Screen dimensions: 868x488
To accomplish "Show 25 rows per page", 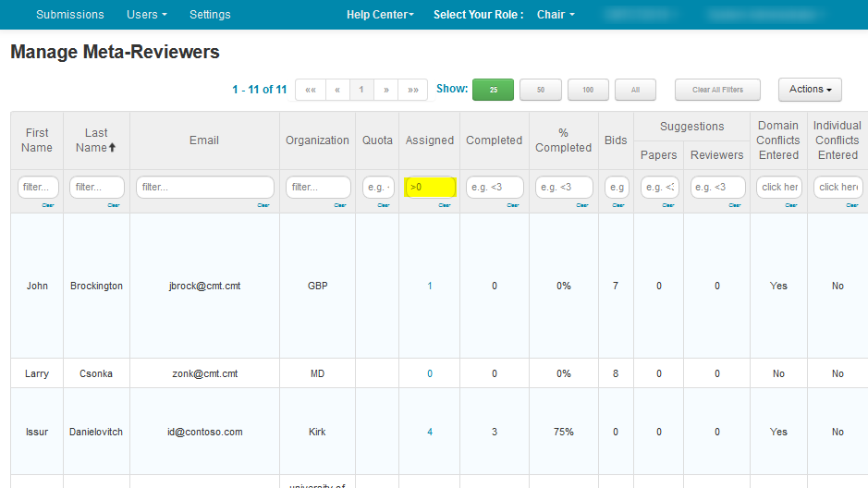I will (494, 90).
